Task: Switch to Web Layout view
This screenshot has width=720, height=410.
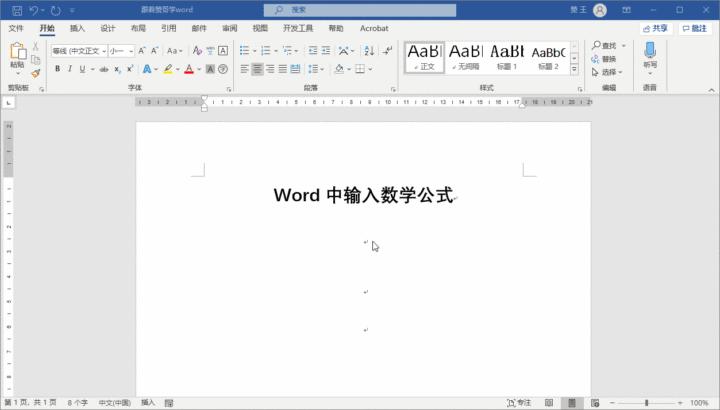Action: click(595, 403)
